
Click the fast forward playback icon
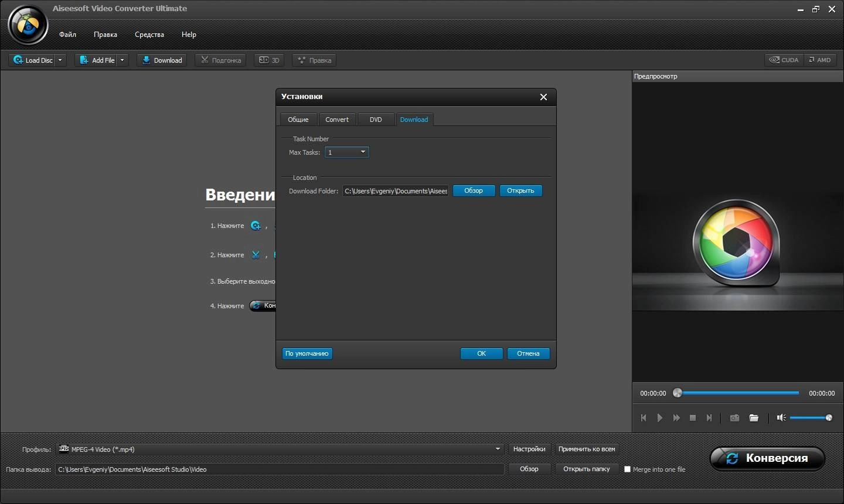click(676, 418)
